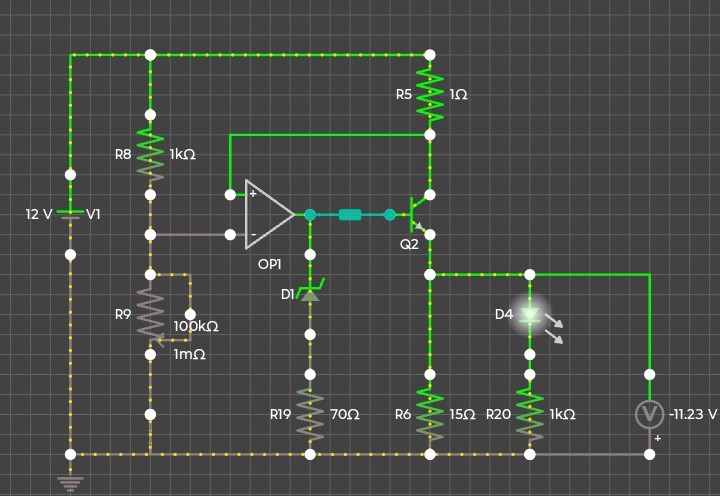Click the Q2 emitter terminal node
Viewport: 720px width, 496px height.
430,235
